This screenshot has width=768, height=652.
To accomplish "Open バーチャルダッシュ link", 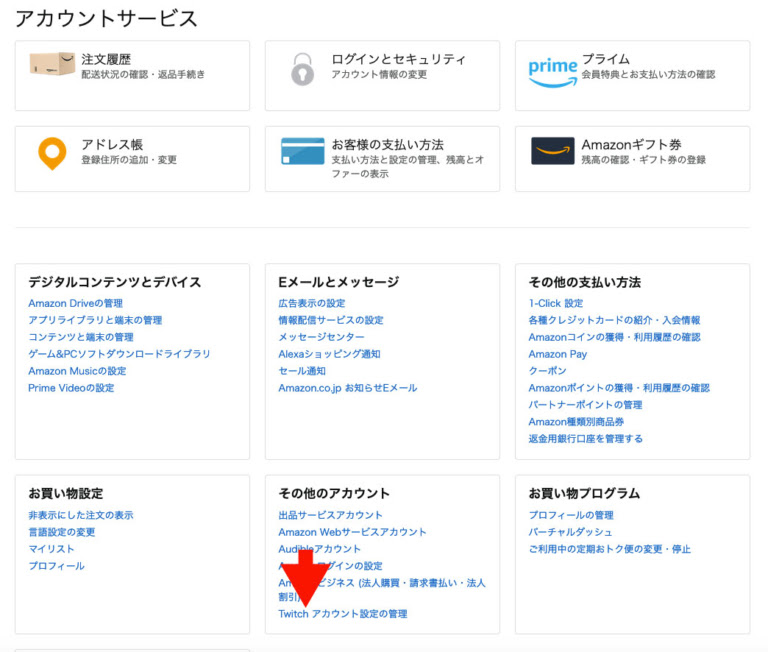I will (x=571, y=532).
